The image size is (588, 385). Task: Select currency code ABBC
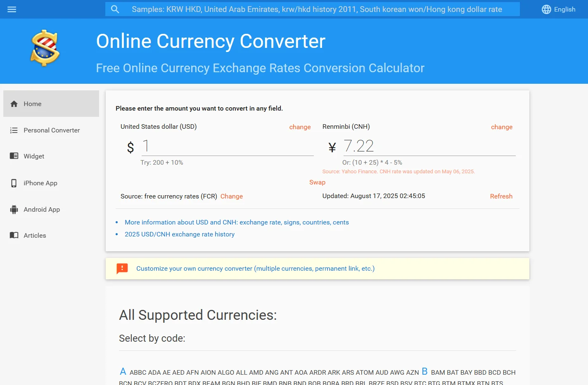pyautogui.click(x=138, y=373)
